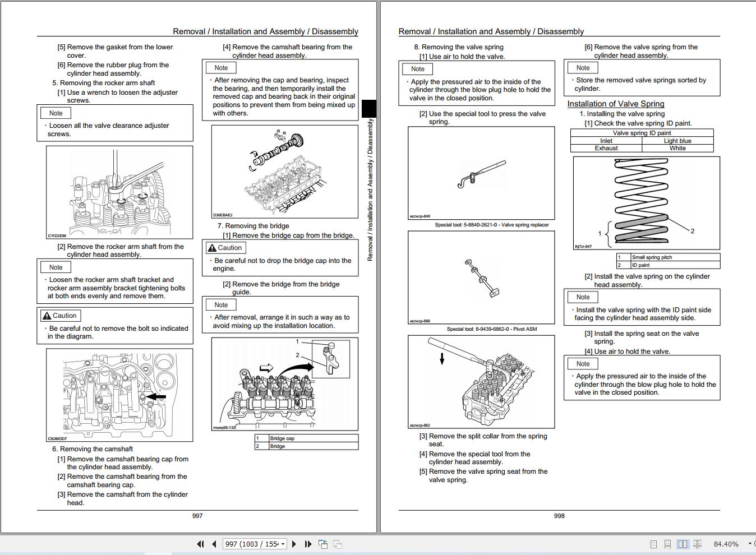Click 'Valve spring ID paint' table header
This screenshot has height=555, width=756.
point(642,133)
